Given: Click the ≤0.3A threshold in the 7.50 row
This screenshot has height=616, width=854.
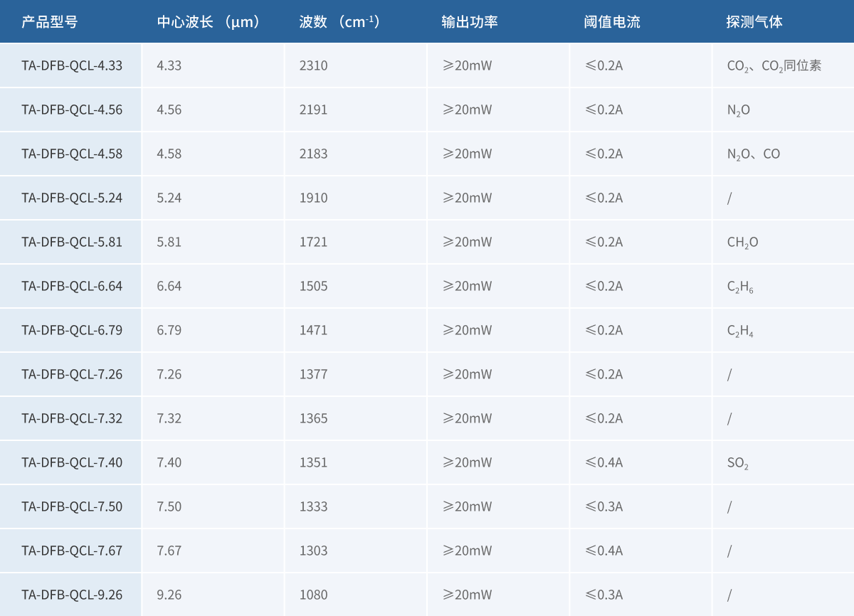Looking at the screenshot, I should point(603,506).
